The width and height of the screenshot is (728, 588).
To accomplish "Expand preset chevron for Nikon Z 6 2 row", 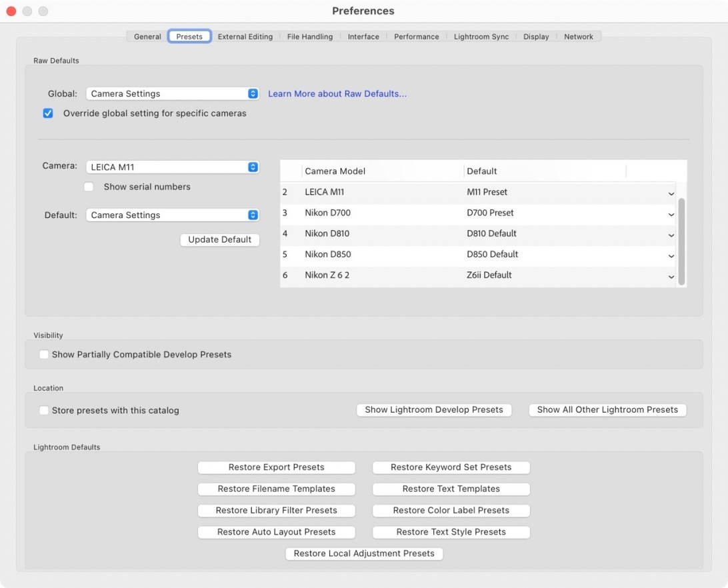I will tap(671, 276).
